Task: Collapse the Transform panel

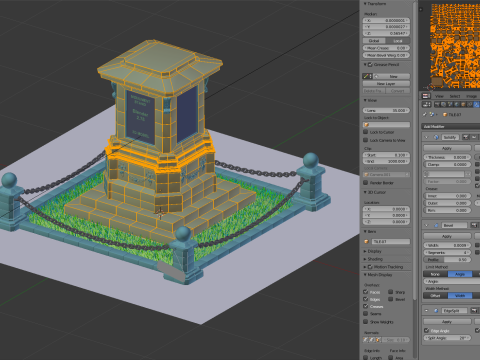Action: point(365,4)
